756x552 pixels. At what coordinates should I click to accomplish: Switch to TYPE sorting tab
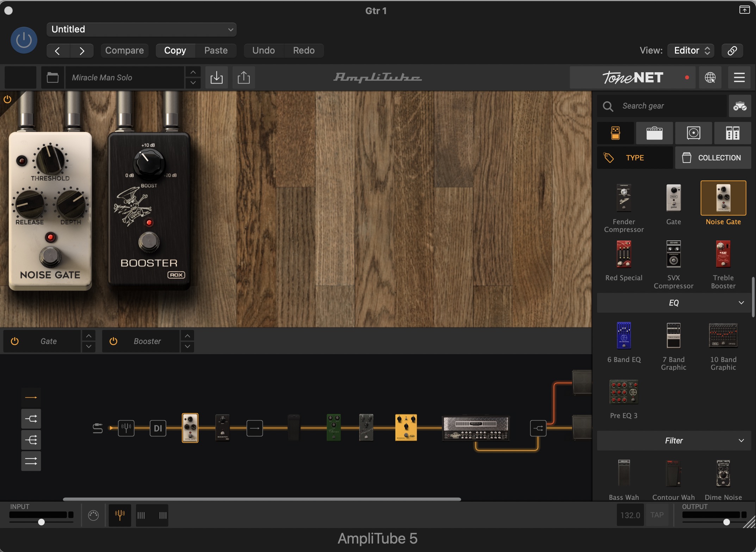(x=635, y=158)
